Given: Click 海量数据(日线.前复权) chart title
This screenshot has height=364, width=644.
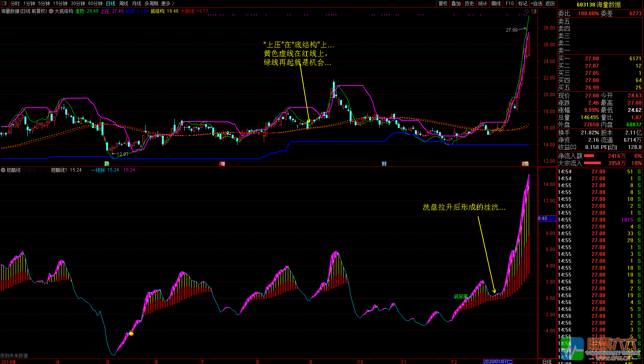Looking at the screenshot, I should click(24, 11).
